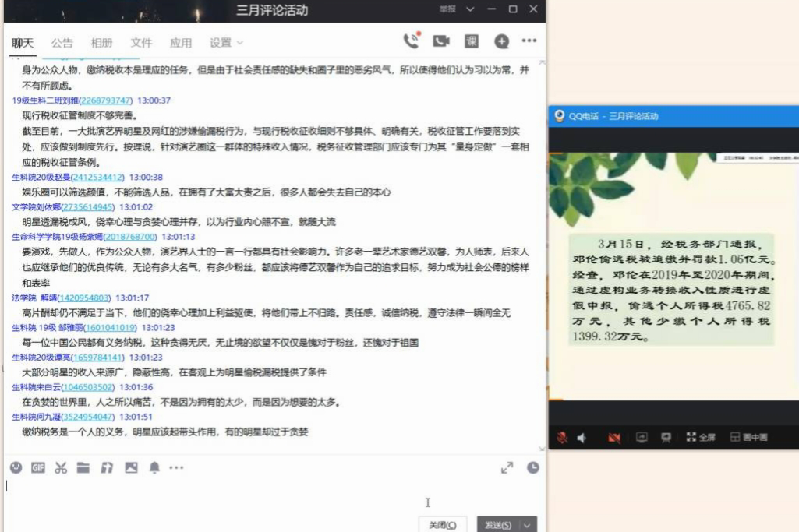
Task: Select the scissors screenshot tool
Action: click(x=61, y=467)
